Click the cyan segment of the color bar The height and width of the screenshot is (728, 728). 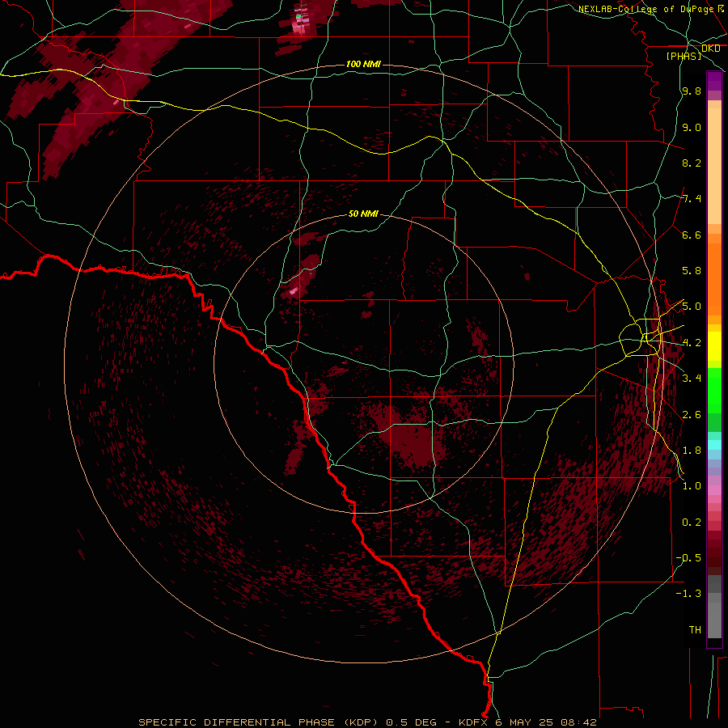coord(714,445)
